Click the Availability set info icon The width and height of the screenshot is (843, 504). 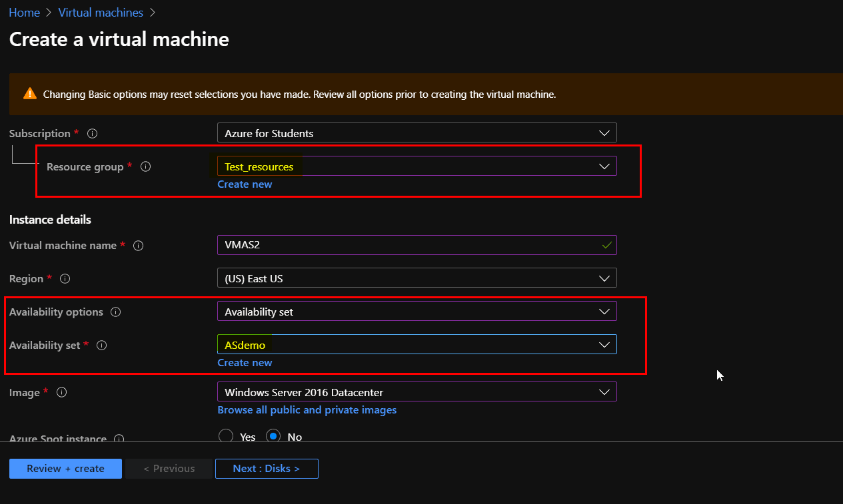(101, 345)
